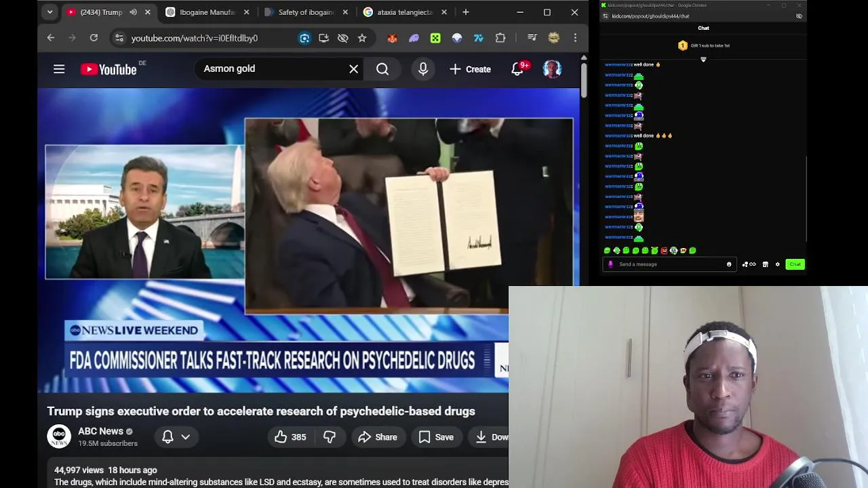This screenshot has width=868, height=488.
Task: Bookmark this page with the star
Action: (x=362, y=38)
